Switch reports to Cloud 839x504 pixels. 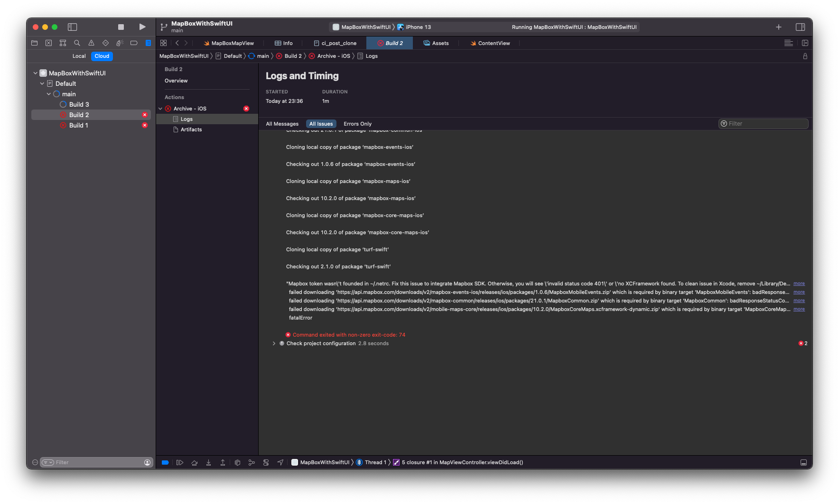coord(102,56)
